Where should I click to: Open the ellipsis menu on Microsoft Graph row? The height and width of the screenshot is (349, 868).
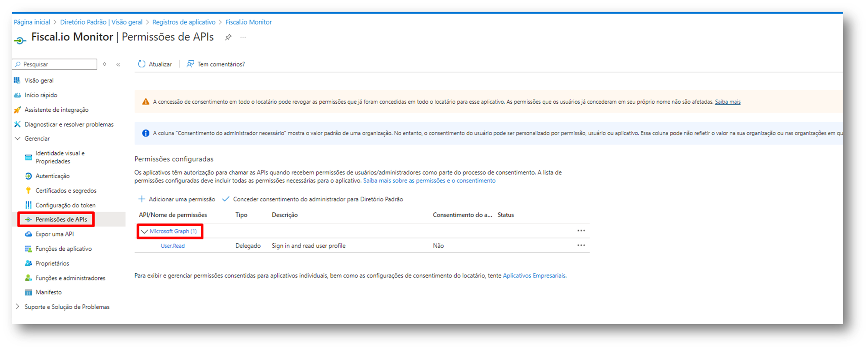tap(581, 231)
